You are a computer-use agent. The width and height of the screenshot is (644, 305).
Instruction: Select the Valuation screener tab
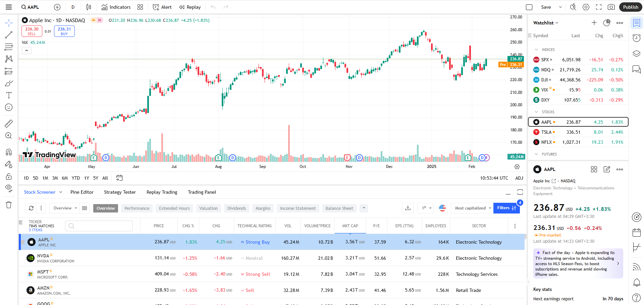point(208,208)
